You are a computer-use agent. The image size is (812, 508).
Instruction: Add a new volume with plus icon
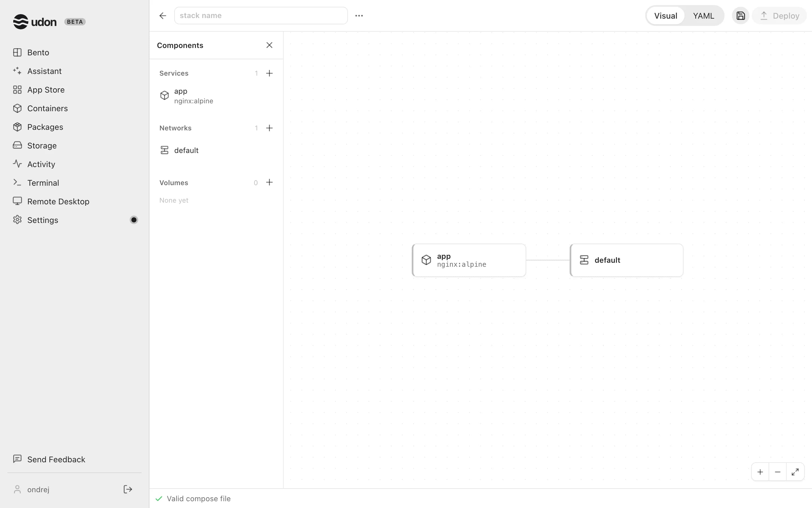click(269, 182)
